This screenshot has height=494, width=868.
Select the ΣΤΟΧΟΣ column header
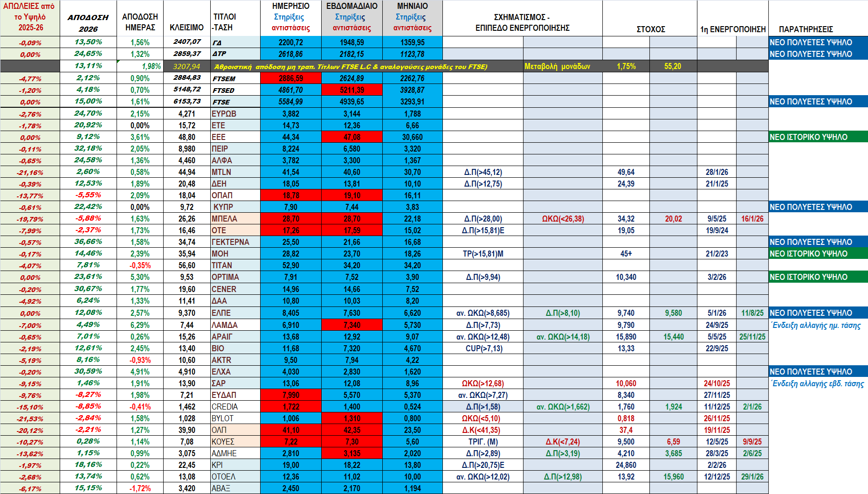click(x=650, y=29)
